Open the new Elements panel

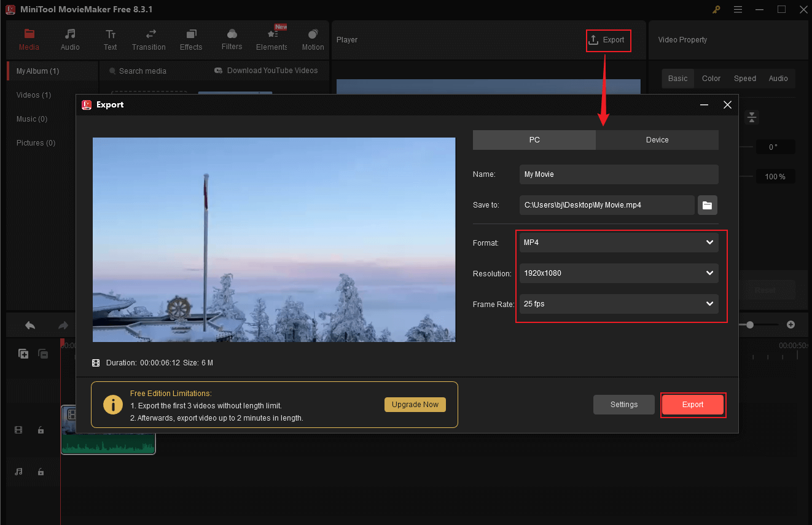271,39
